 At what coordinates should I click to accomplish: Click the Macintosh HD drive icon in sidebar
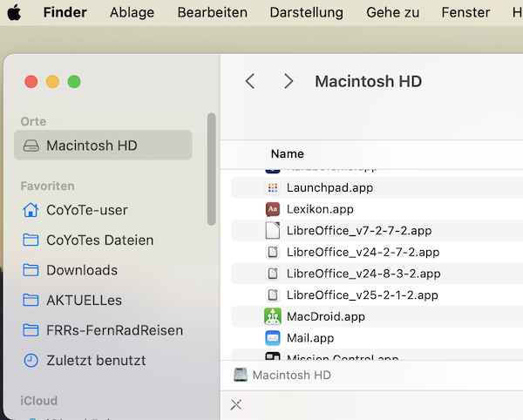pyautogui.click(x=31, y=146)
